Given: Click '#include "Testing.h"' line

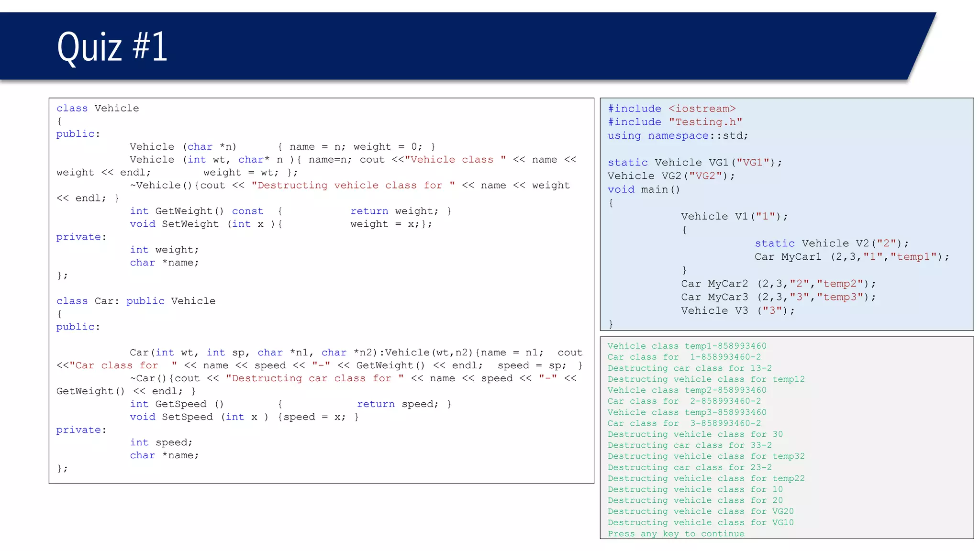Looking at the screenshot, I should pyautogui.click(x=675, y=122).
